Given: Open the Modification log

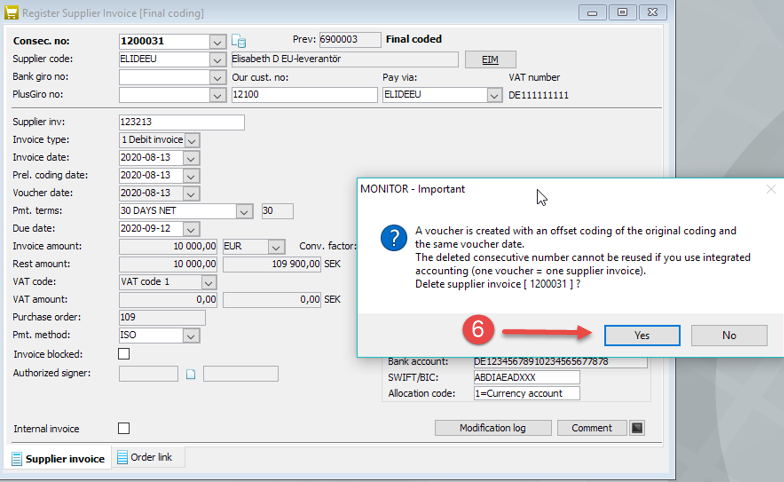Looking at the screenshot, I should (493, 428).
